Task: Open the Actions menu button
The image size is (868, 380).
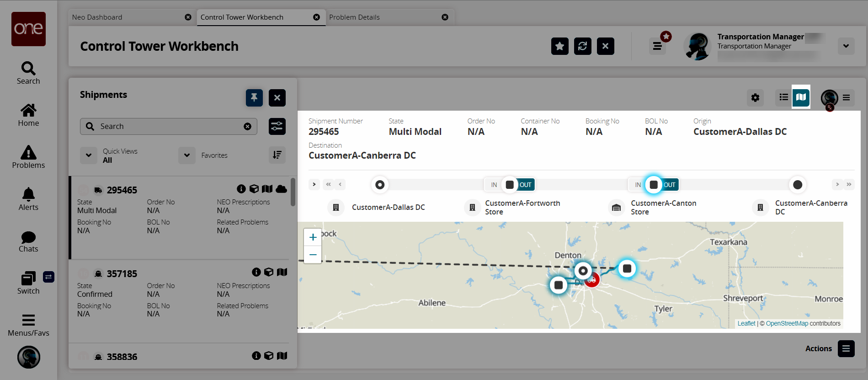Action: pyautogui.click(x=846, y=348)
